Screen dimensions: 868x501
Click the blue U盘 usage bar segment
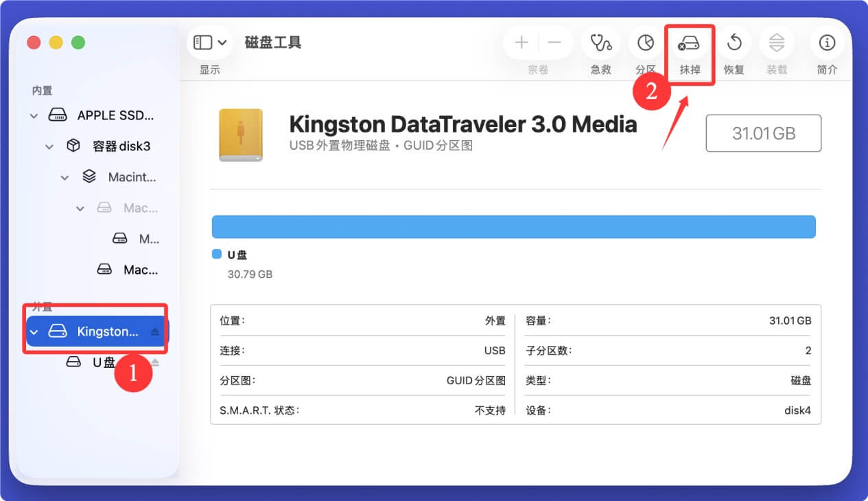514,226
